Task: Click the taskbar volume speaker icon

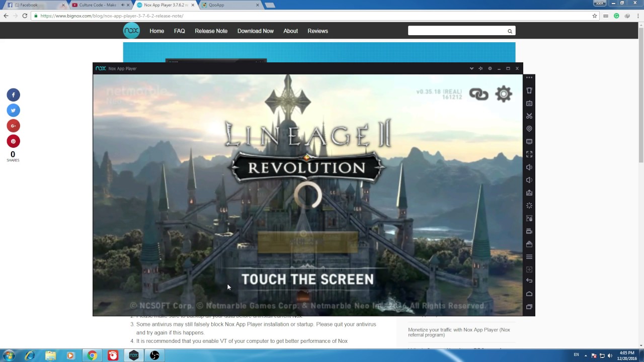Action: 610,355
